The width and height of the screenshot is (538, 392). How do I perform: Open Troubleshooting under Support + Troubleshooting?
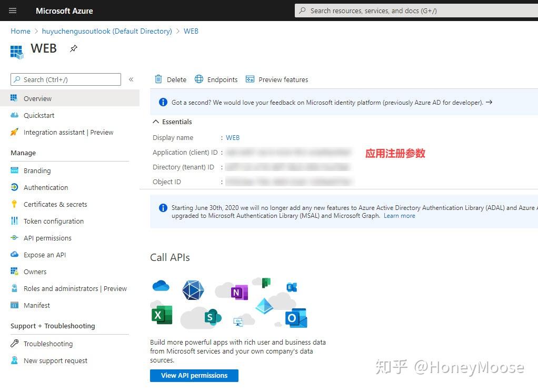[48, 344]
